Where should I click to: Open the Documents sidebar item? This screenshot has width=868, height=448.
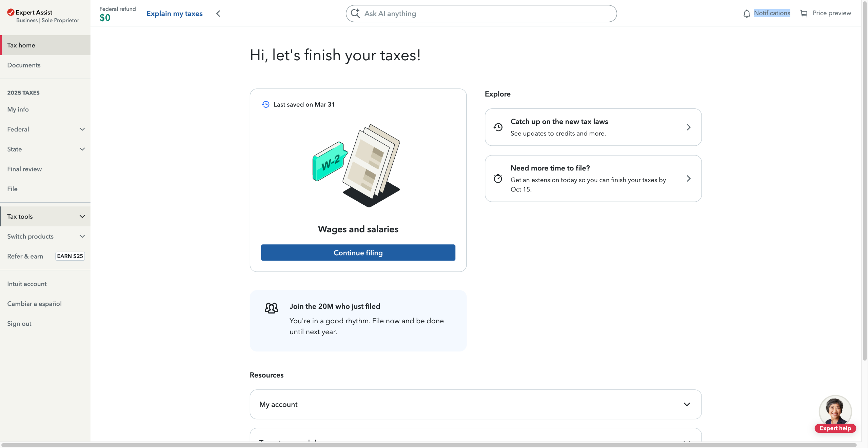click(24, 65)
